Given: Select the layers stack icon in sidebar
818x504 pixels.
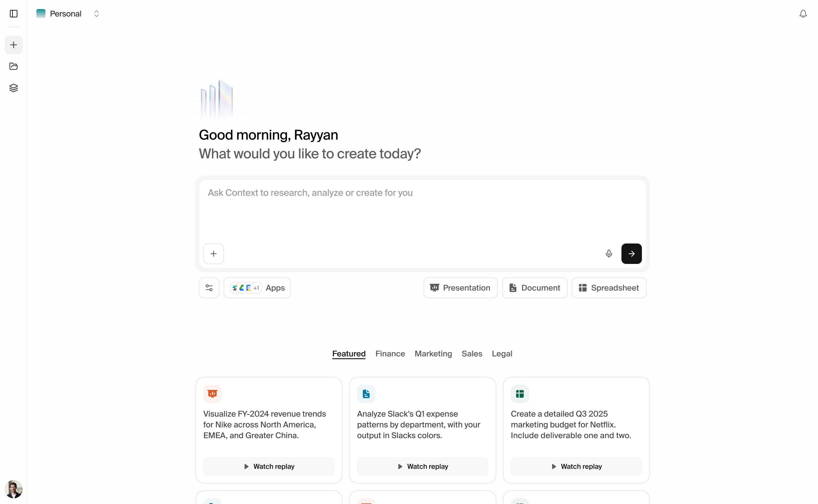Looking at the screenshot, I should pyautogui.click(x=13, y=88).
